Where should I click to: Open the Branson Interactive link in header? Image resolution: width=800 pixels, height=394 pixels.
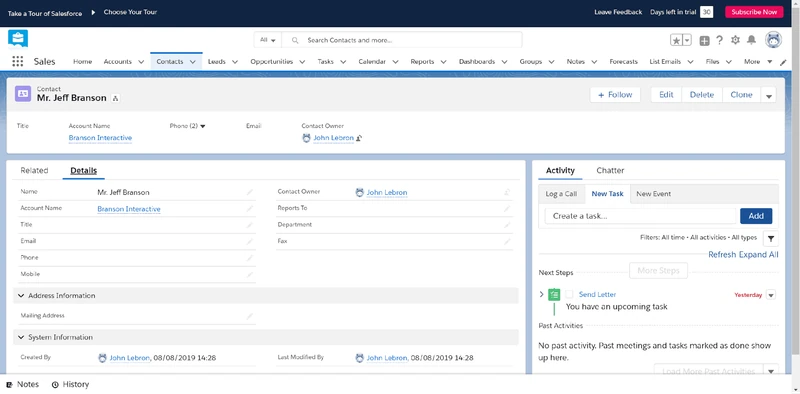[101, 138]
